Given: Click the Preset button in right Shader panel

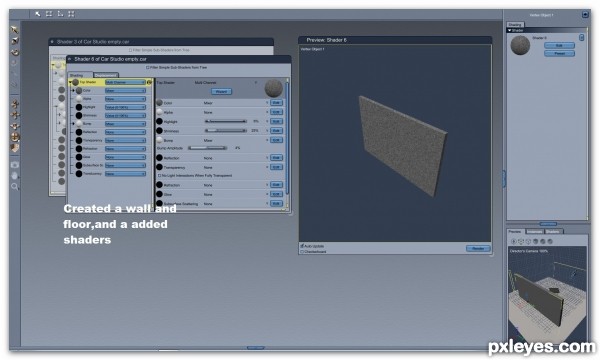Looking at the screenshot, I should tap(559, 53).
